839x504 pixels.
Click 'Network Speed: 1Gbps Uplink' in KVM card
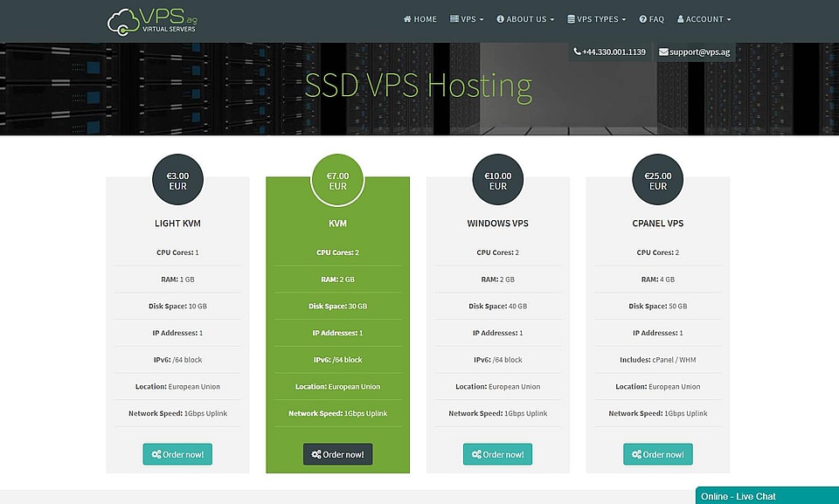(337, 413)
